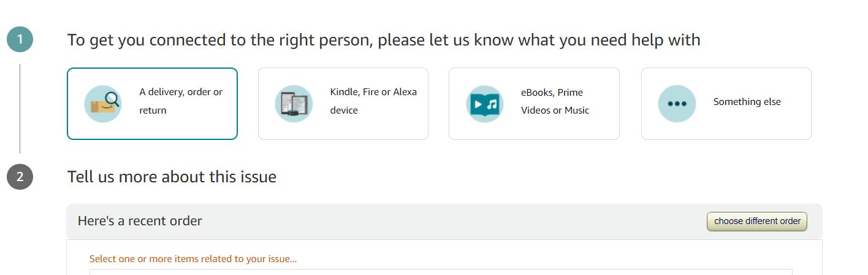
Task: Choose "Kindle, Fire or Alexa device" label
Action: point(373,101)
